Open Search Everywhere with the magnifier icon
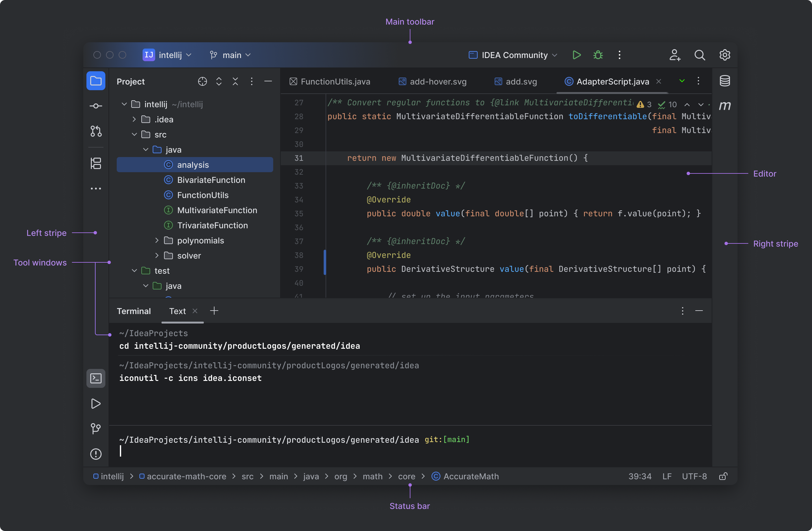This screenshot has height=531, width=812. (700, 55)
